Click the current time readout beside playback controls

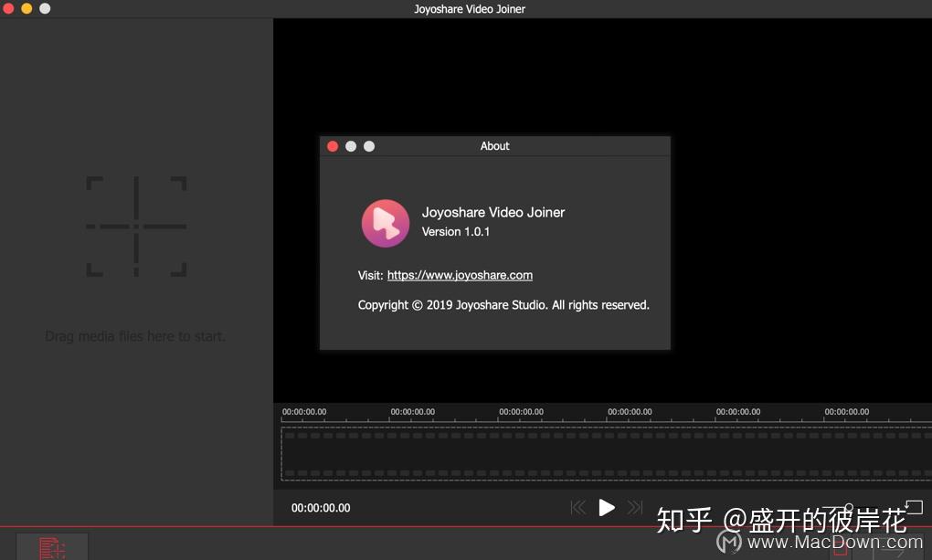[x=321, y=508]
